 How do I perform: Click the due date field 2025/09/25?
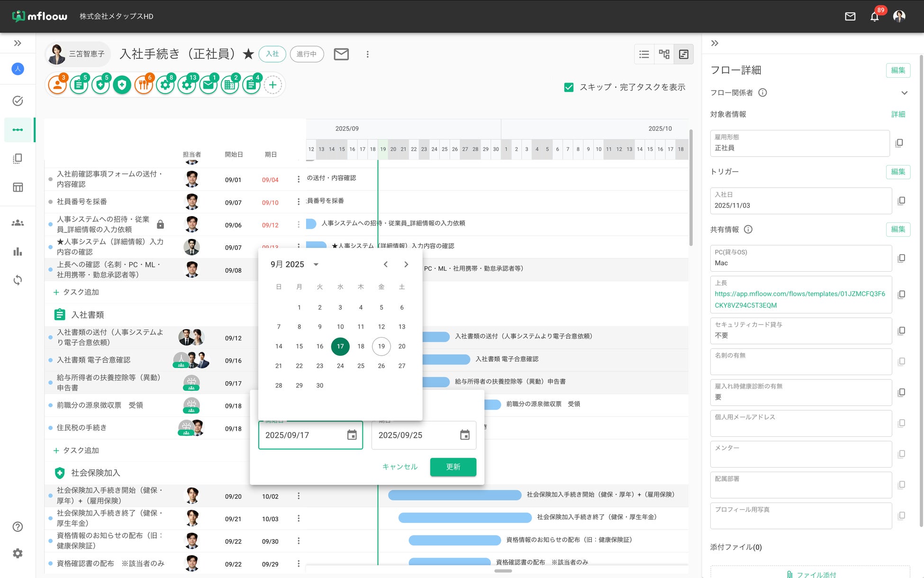point(424,435)
